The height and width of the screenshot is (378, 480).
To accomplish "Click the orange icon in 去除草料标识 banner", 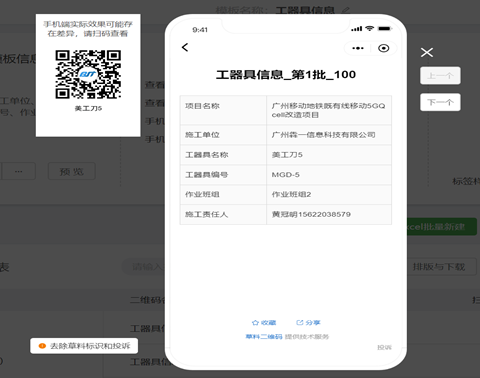I will [x=42, y=346].
